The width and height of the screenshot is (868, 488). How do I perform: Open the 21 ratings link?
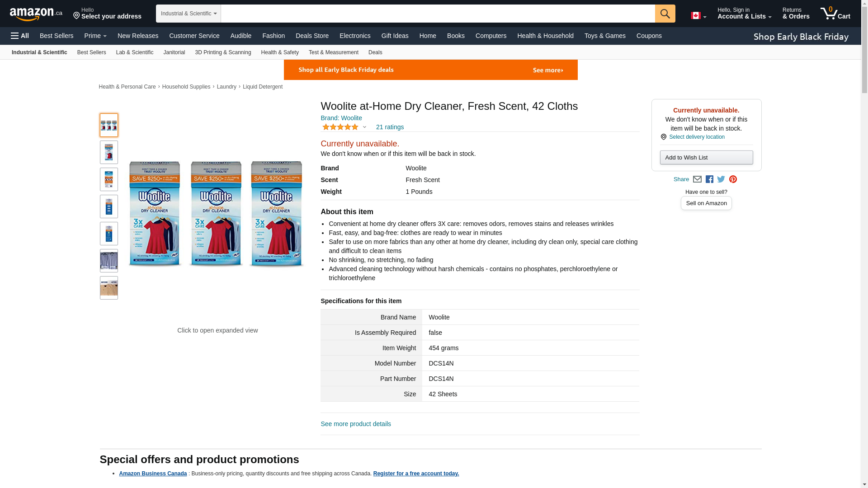pyautogui.click(x=390, y=127)
